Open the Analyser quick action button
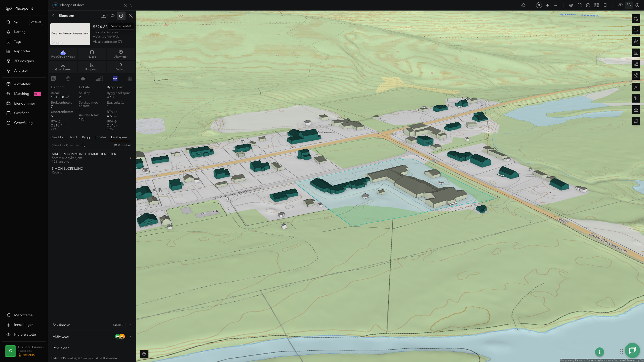The image size is (644, 362). (121, 67)
